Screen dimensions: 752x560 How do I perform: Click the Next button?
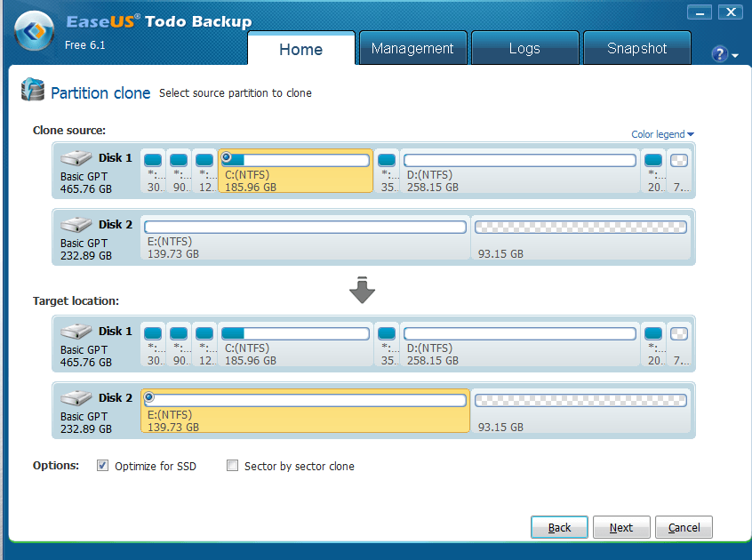[621, 527]
